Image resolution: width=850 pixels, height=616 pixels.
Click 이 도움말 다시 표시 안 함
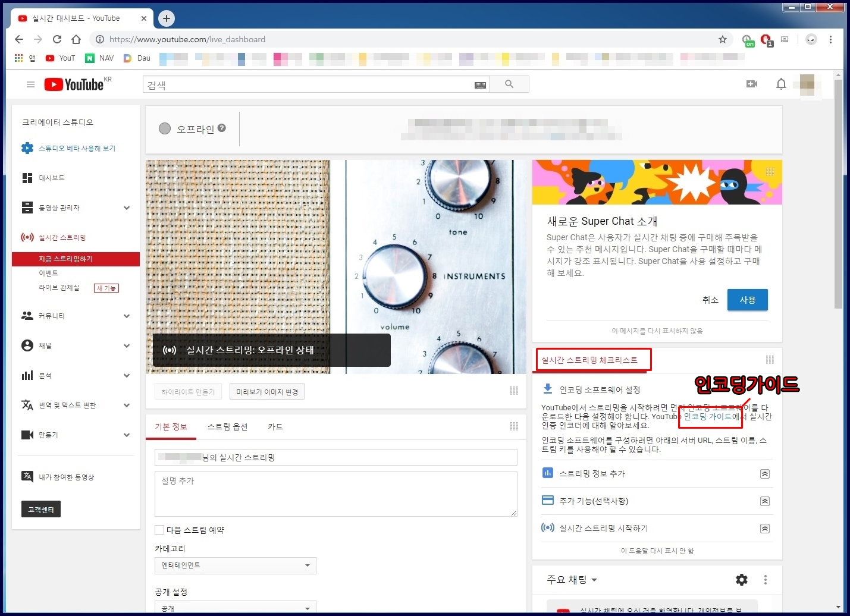(657, 551)
